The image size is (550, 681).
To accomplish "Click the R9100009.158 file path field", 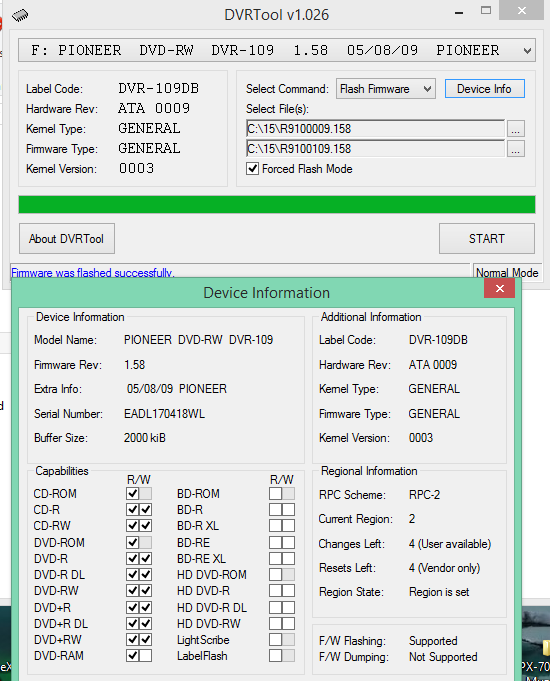I will tap(375, 129).
